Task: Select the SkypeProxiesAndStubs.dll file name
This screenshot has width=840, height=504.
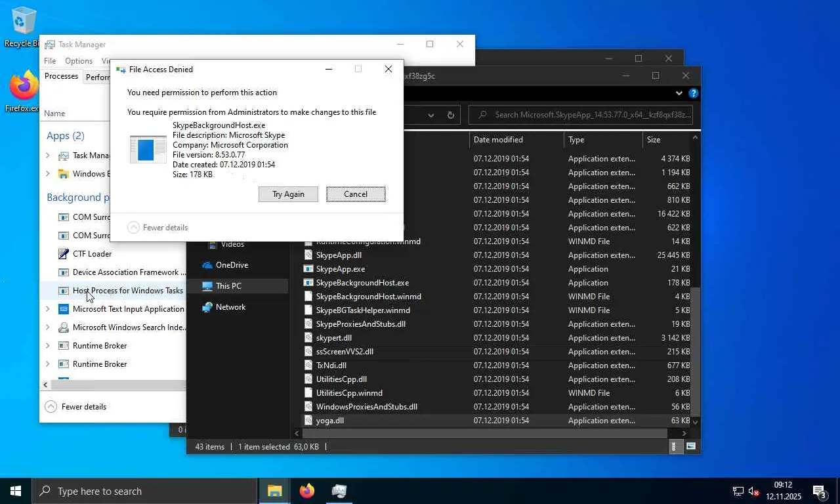Action: coord(361,324)
